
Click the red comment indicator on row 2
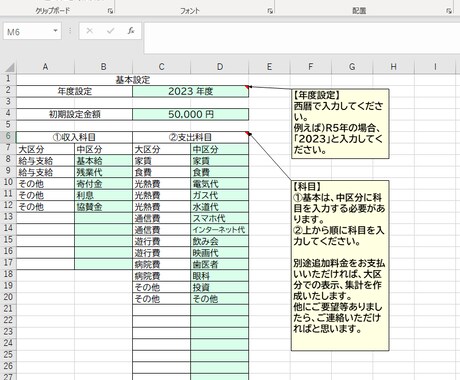(x=247, y=87)
